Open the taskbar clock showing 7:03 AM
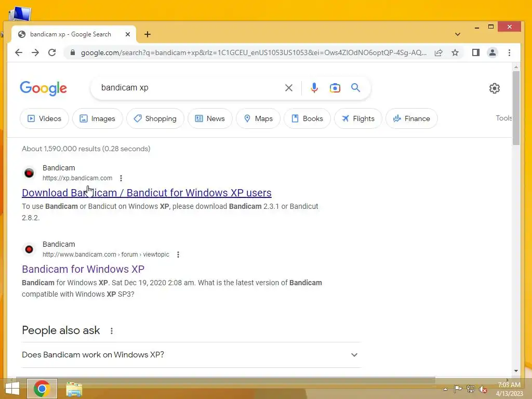The image size is (532, 399). [509, 389]
